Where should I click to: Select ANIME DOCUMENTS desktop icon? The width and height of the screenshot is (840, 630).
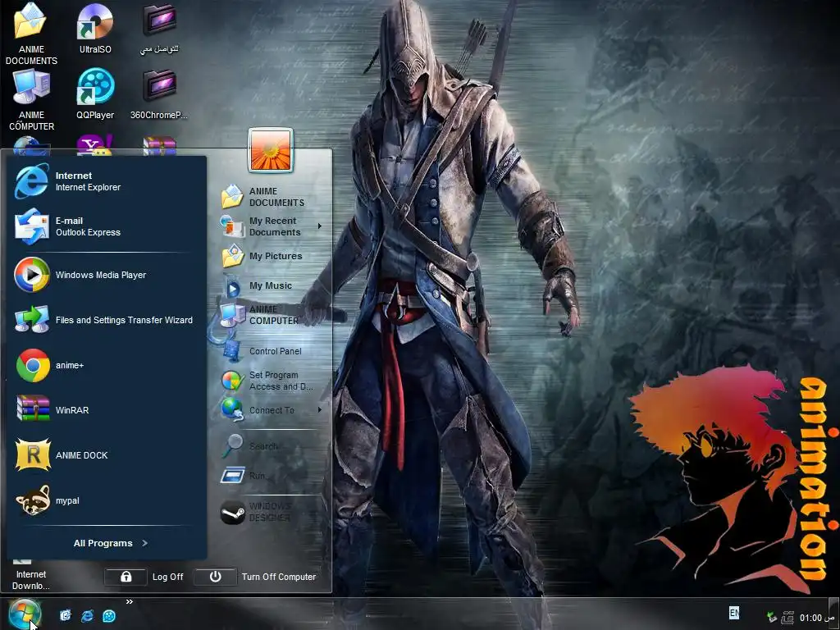(x=31, y=34)
